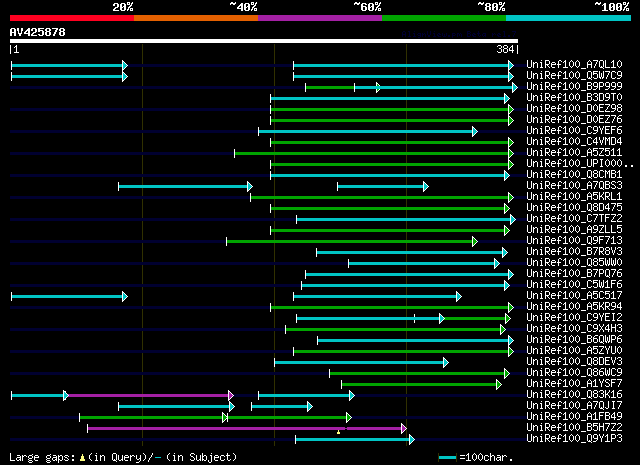Select the UniRef100_Q83K16 subject label
This screenshot has width=640, height=465.
(x=574, y=394)
